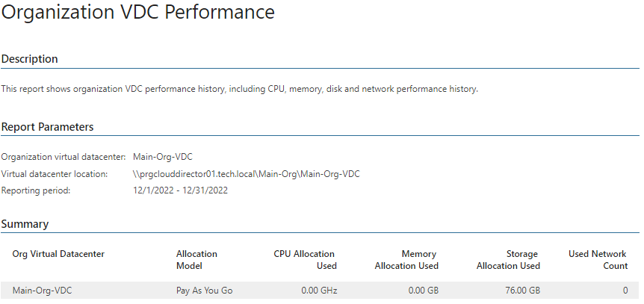Click the Report Parameters heading

[x=48, y=127]
